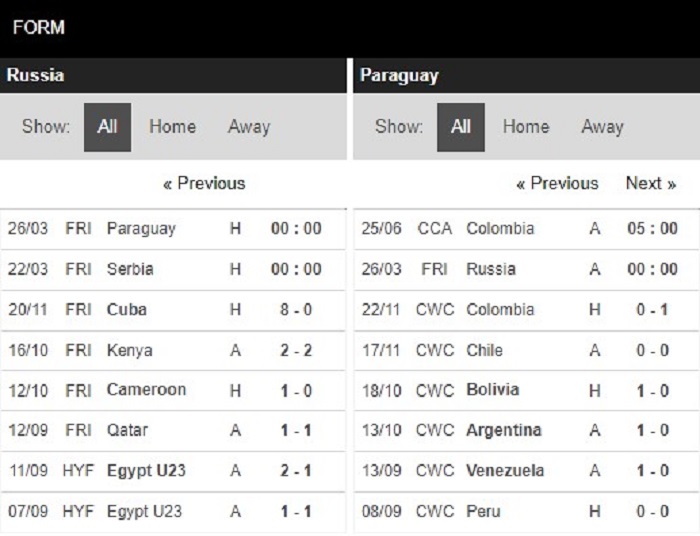Viewport: 700px width, 536px height.
Task: Open the Cameroon 1 - 0 match row
Action: [x=173, y=391]
